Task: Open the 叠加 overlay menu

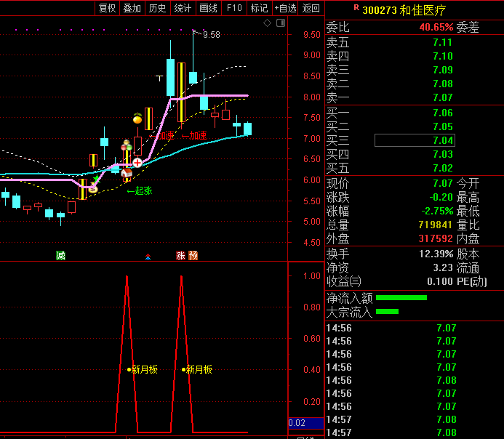Action: pyautogui.click(x=132, y=8)
